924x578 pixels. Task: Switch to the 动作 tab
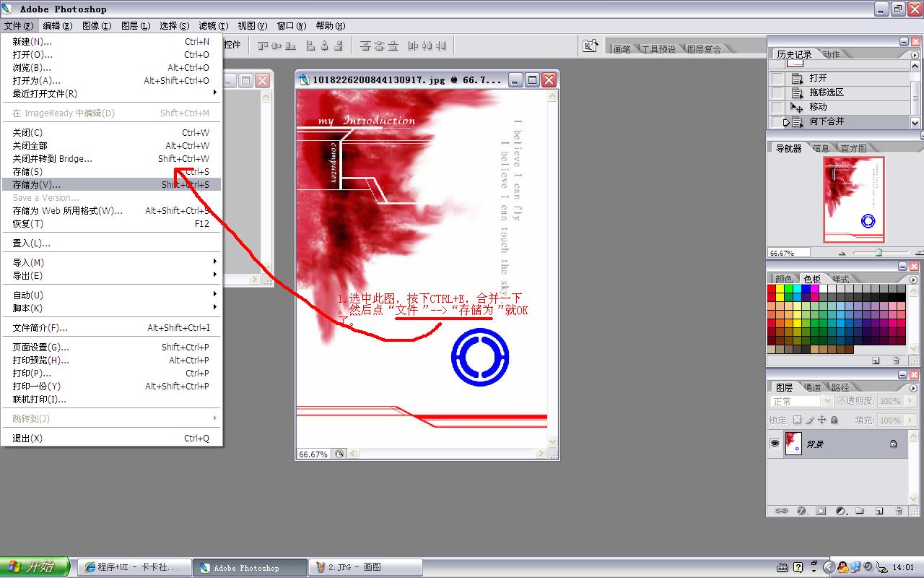point(830,54)
